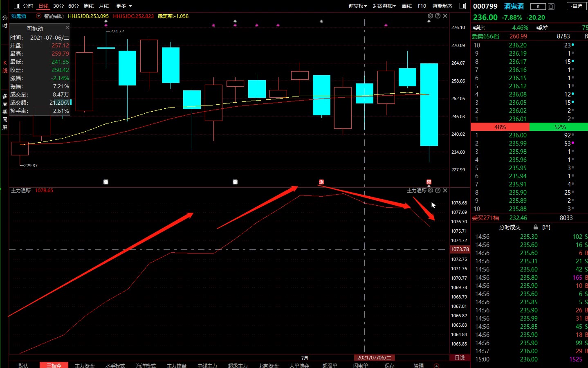
Task: Click the rightmost red marker below chart
Action: coord(429,182)
